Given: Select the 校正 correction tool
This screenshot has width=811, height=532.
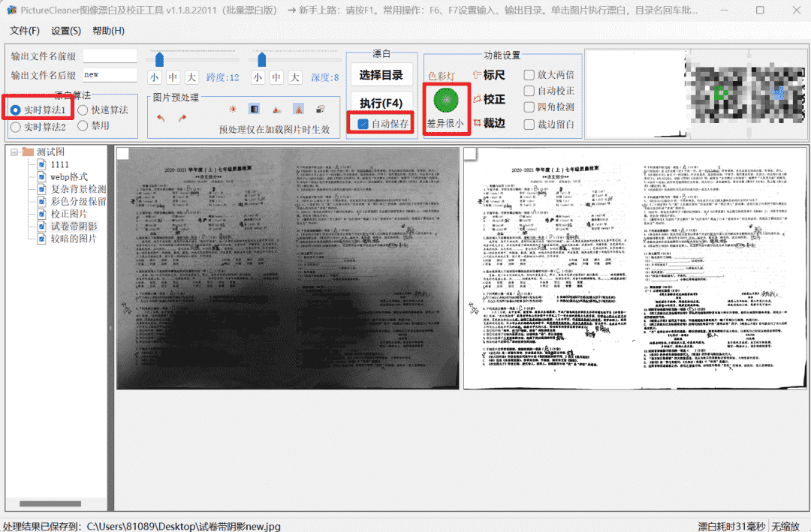Looking at the screenshot, I should pyautogui.click(x=489, y=99).
